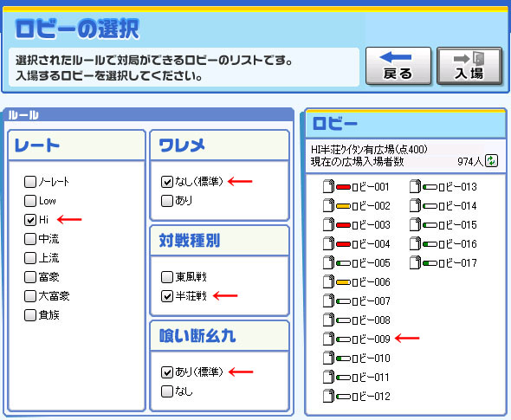The image size is (511, 420).
Task: Click the red occupancy bar of ロビー-004
Action: click(x=343, y=244)
